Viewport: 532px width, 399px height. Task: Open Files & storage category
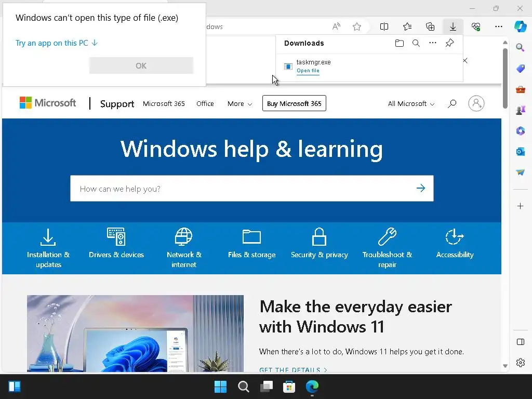pos(252,243)
